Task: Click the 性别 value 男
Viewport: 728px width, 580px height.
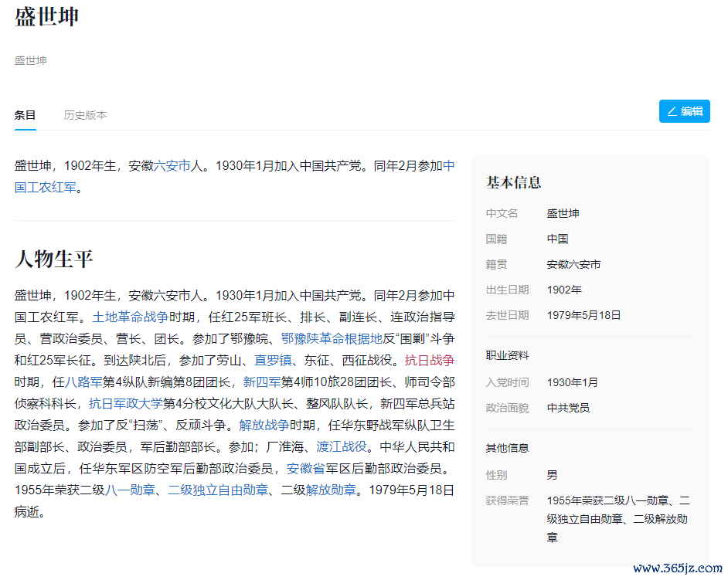Action: pos(552,475)
